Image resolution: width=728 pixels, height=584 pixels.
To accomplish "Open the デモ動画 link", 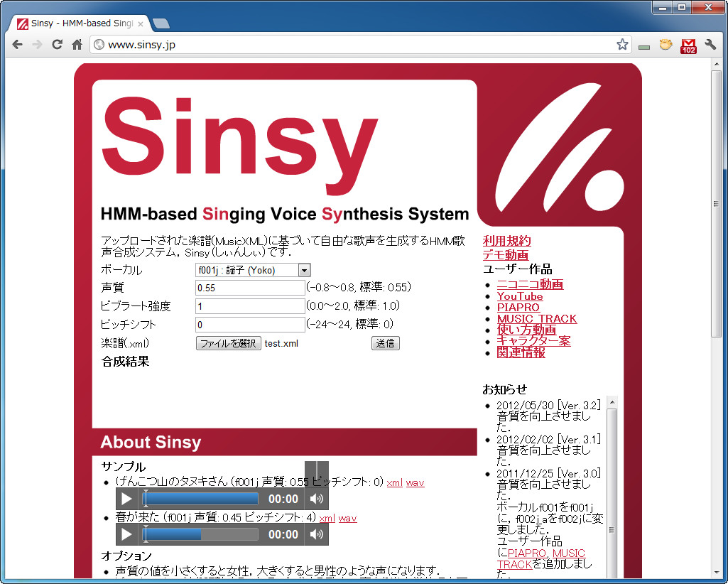I will (506, 255).
